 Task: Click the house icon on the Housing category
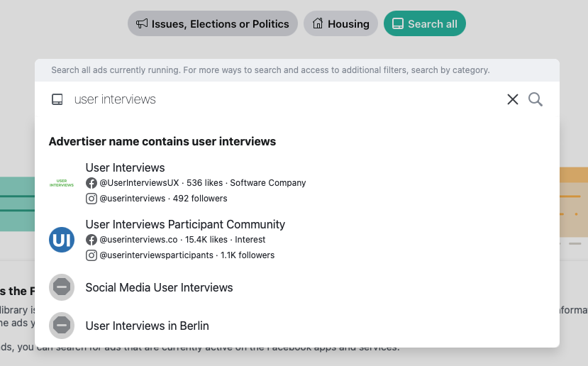318,24
